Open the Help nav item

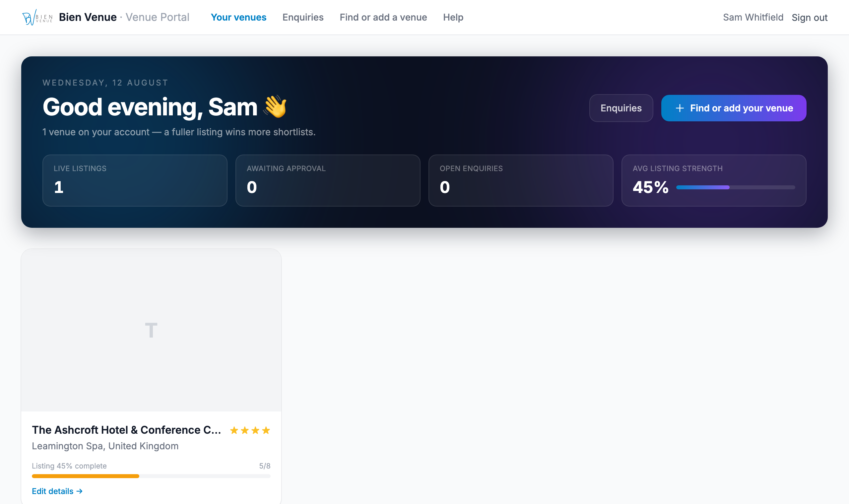[453, 17]
